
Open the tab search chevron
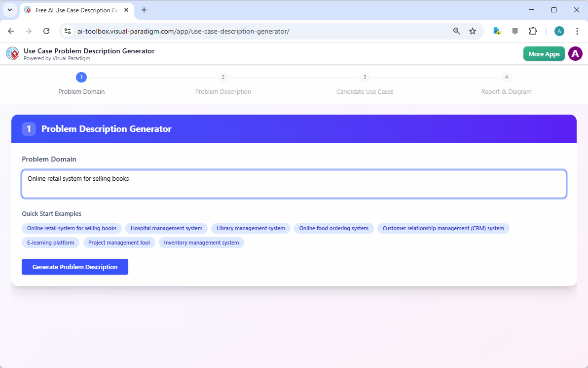10,10
